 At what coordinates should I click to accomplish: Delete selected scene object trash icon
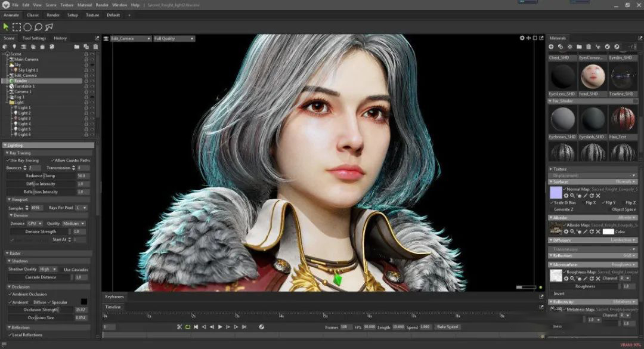pos(94,47)
